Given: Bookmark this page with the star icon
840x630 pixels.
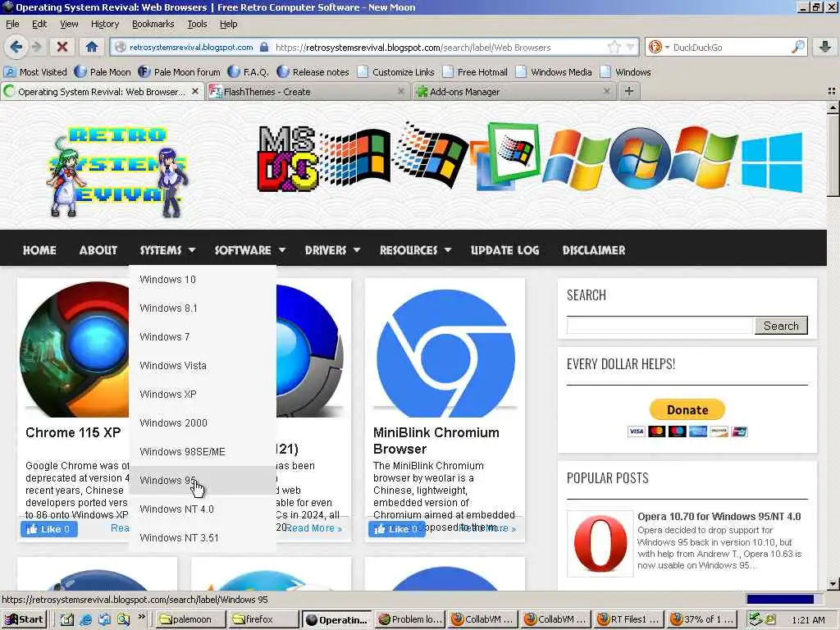Looking at the screenshot, I should 614,47.
